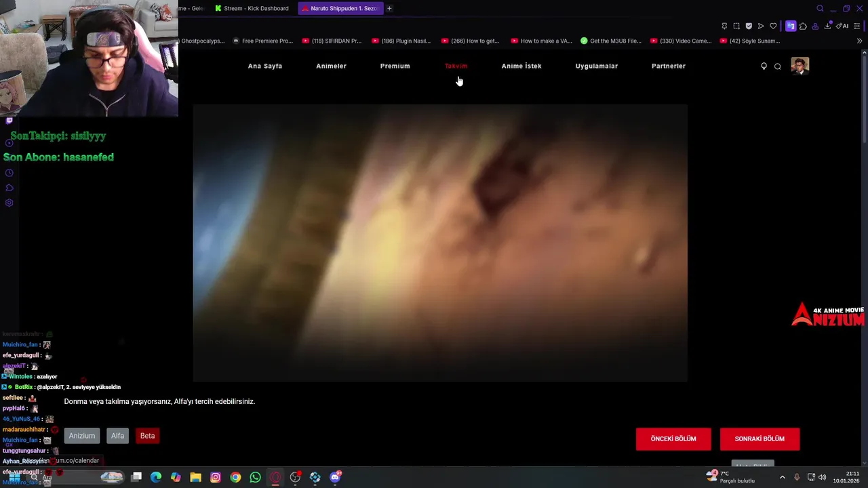This screenshot has width=868, height=488.
Task: Open Microsoft Edge from the taskbar
Action: (156, 477)
